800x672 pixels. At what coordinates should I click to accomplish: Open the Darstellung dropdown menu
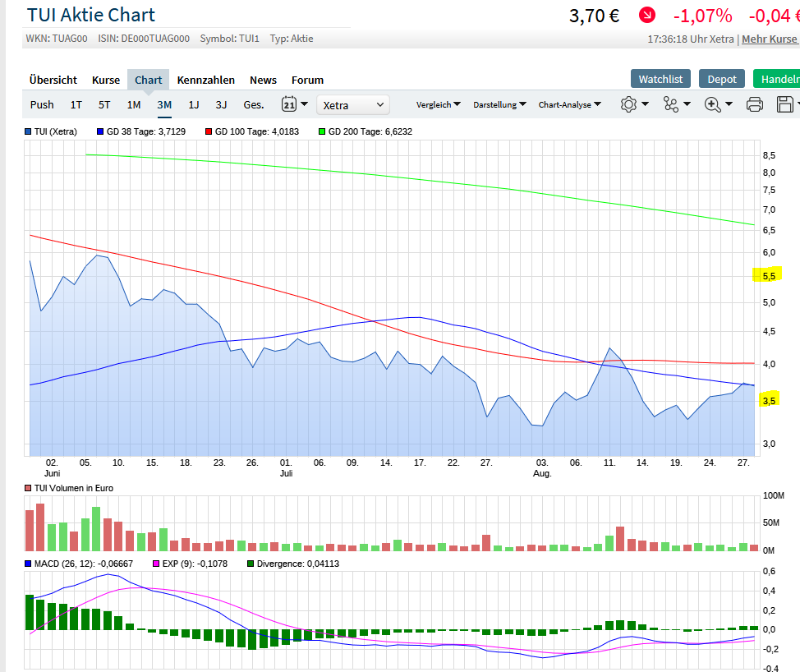coord(499,104)
